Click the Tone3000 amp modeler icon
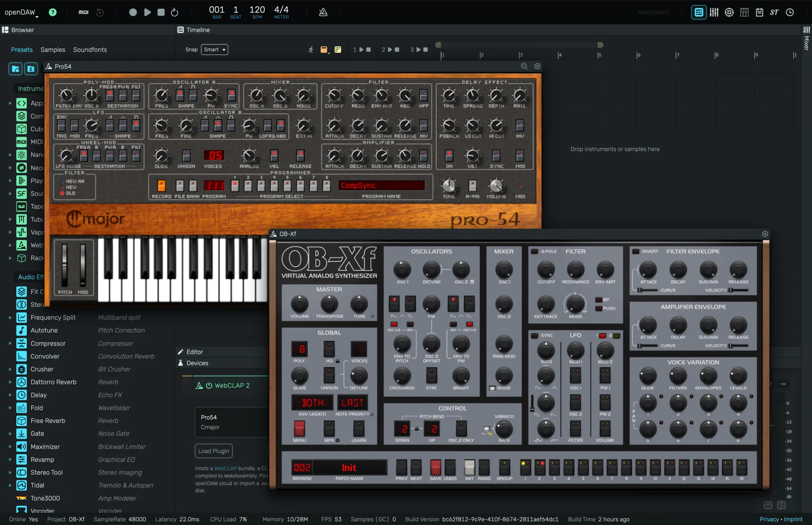Image resolution: width=812 pixels, height=525 pixels. (22, 498)
